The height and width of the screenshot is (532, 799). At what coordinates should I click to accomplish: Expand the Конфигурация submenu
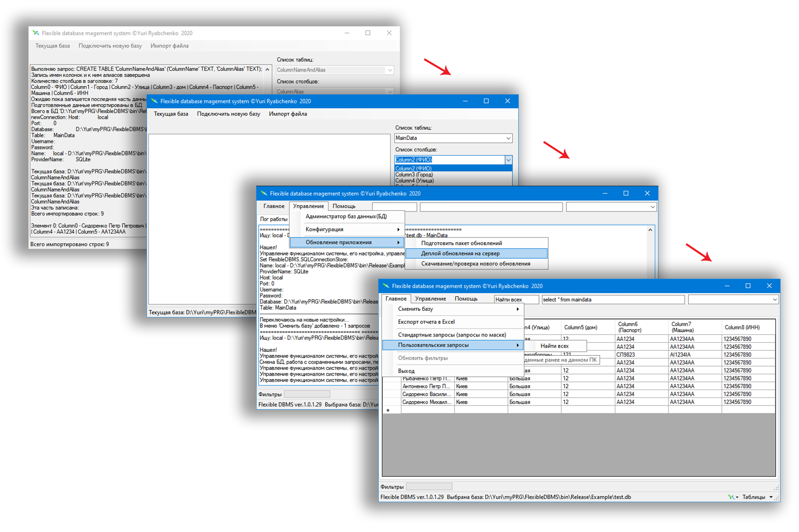(347, 229)
